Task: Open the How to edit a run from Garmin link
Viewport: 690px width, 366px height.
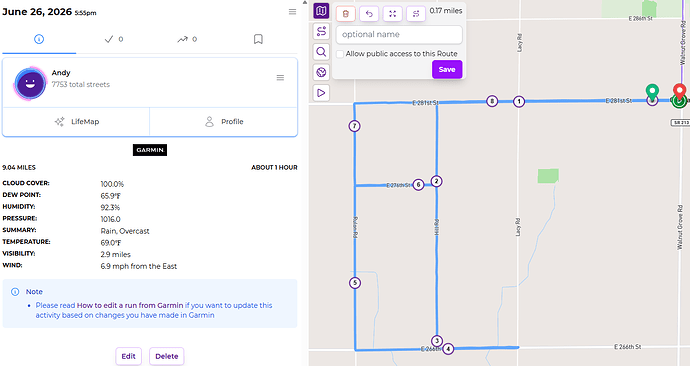Action: pyautogui.click(x=130, y=305)
